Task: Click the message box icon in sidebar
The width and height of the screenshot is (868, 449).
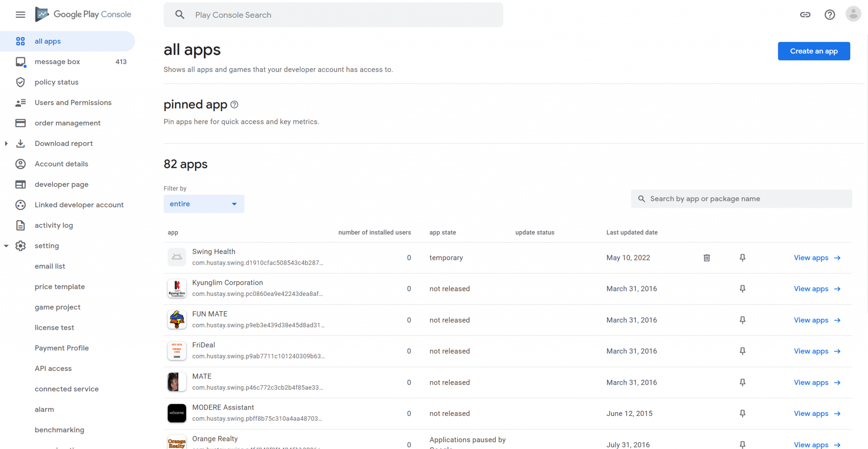Action: [20, 61]
